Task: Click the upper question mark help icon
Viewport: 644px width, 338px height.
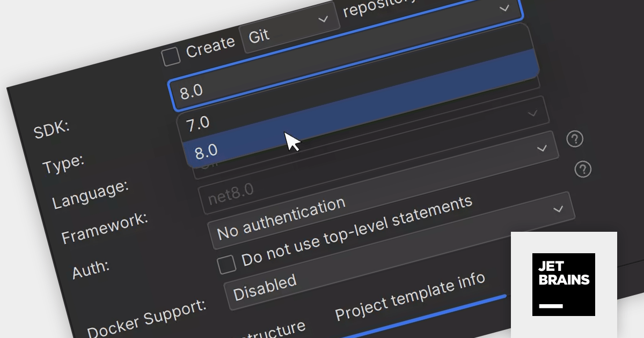Action: coord(575,139)
